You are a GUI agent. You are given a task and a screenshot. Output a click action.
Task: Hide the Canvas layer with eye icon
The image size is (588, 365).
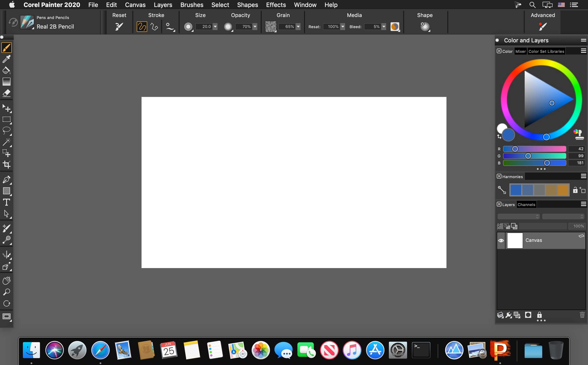[501, 240]
